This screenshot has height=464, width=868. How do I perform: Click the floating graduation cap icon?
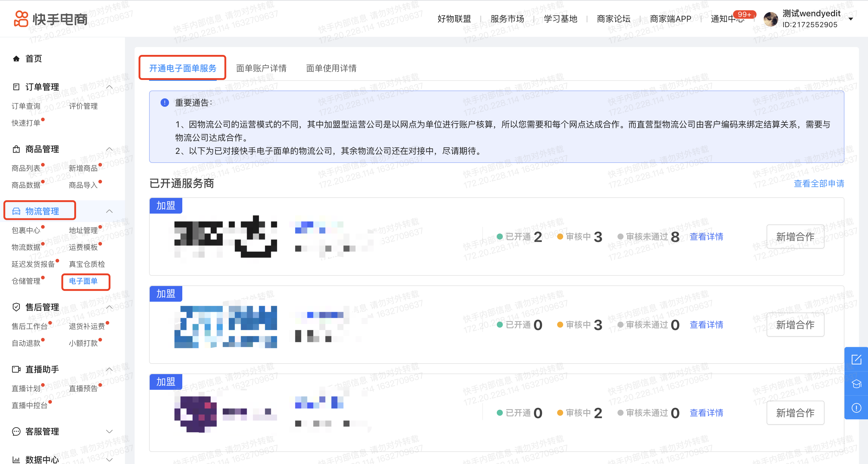856,383
